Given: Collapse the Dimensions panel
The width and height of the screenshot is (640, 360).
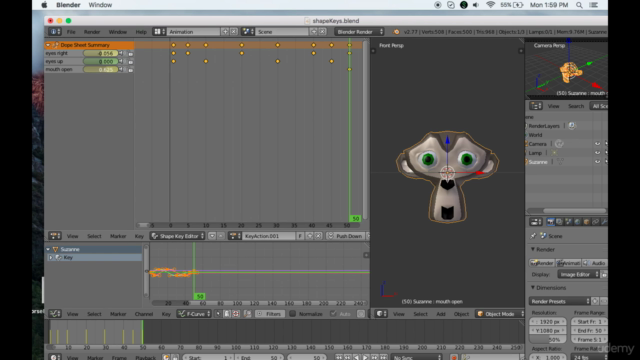Looking at the screenshot, I should pyautogui.click(x=533, y=287).
